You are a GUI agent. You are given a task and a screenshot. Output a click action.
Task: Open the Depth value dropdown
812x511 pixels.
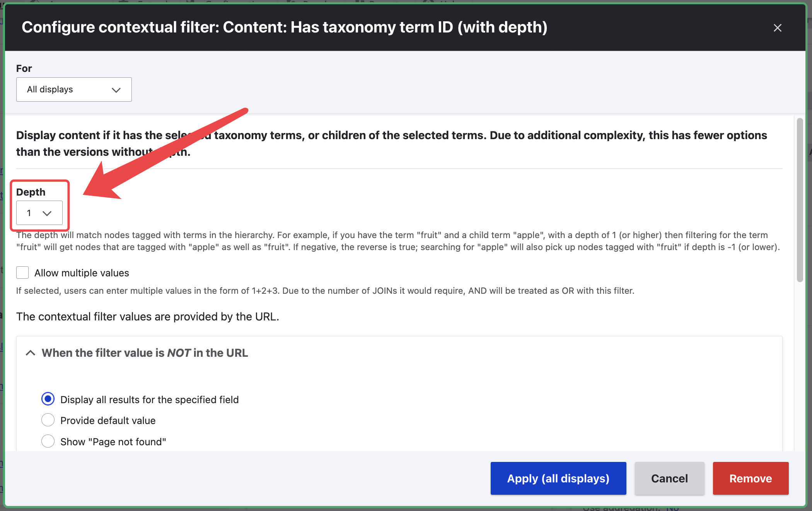coord(39,213)
